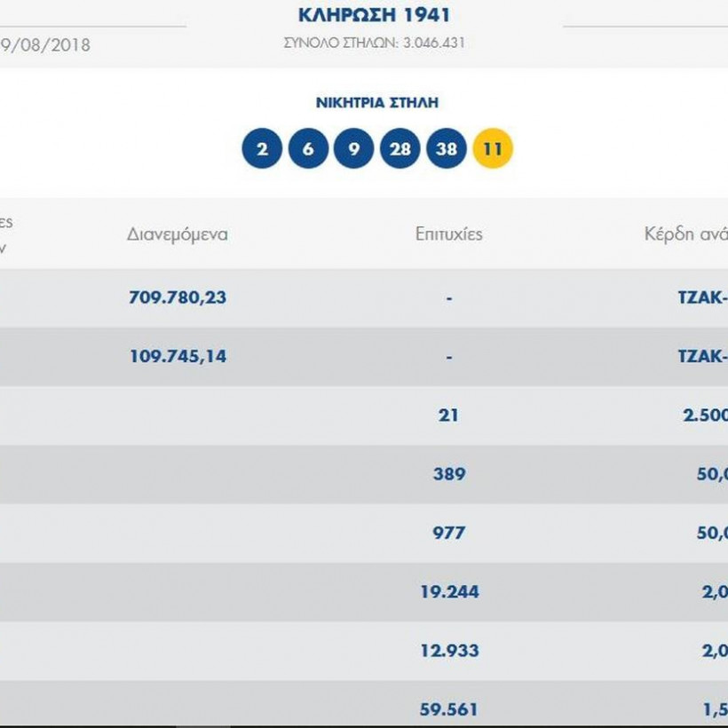Viewport: 728px width, 728px height.
Task: Click the number 9 ball
Action: (x=354, y=149)
